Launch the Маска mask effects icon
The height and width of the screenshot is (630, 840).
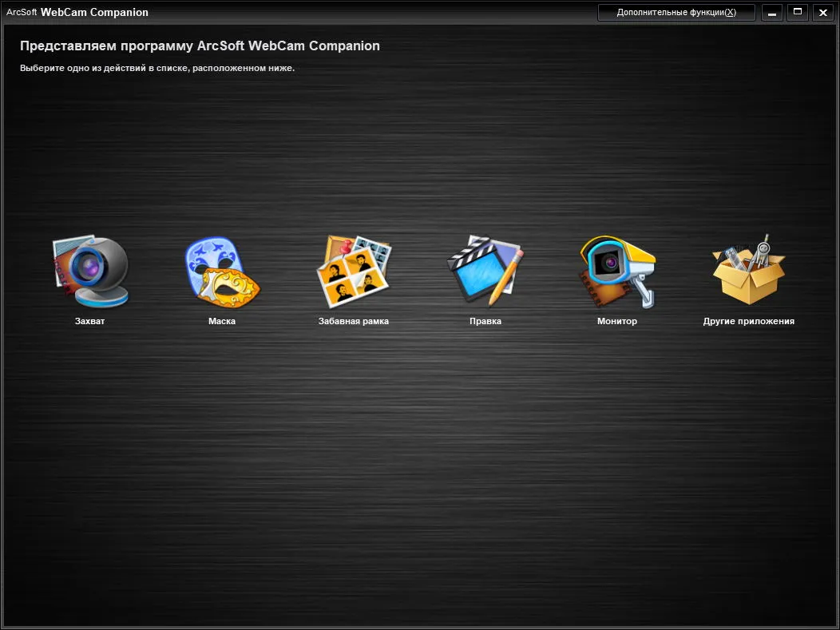tap(222, 272)
